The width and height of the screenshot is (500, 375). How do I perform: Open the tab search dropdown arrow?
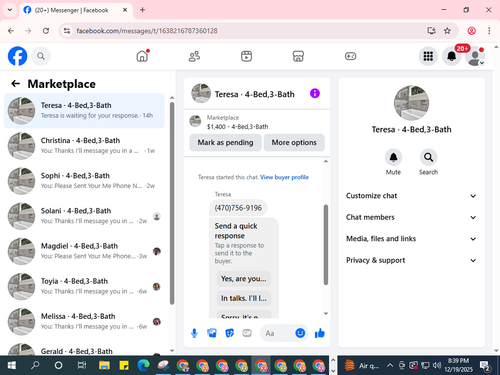[x=10, y=10]
